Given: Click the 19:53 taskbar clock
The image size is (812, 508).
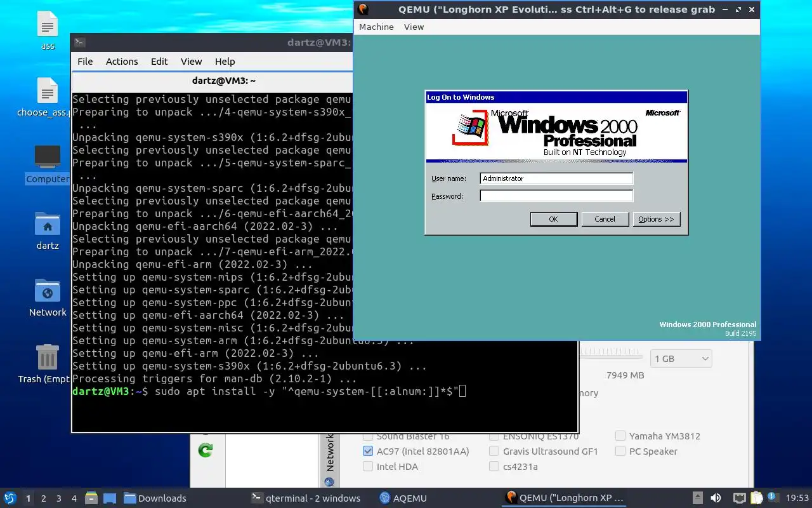Looking at the screenshot, I should (x=797, y=498).
